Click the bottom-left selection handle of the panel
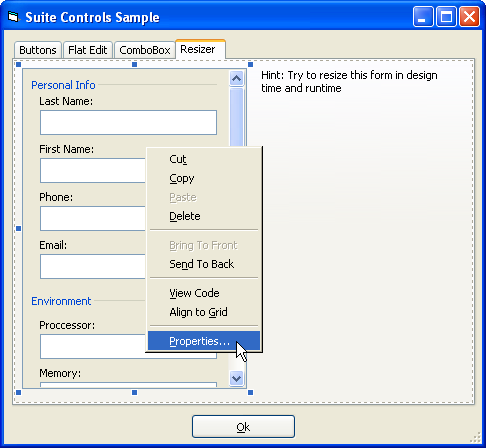This screenshot has height=448, width=486. pos(19,392)
